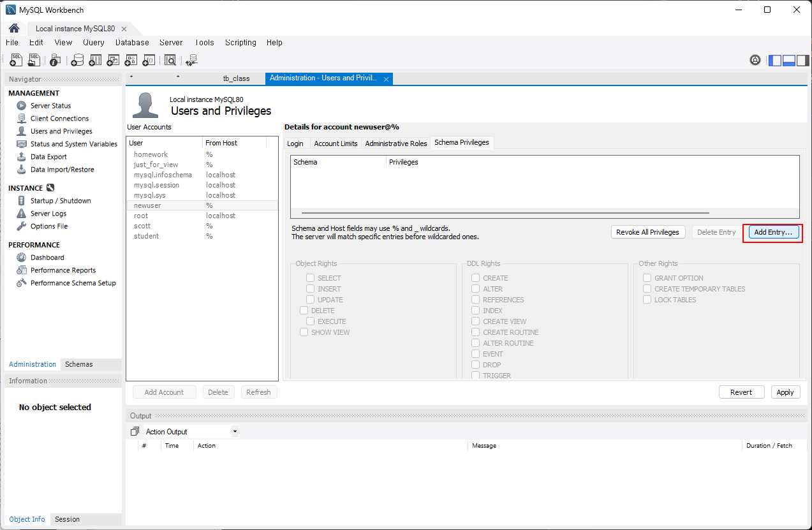812x530 pixels.
Task: Open the Scripting menu
Action: click(240, 43)
